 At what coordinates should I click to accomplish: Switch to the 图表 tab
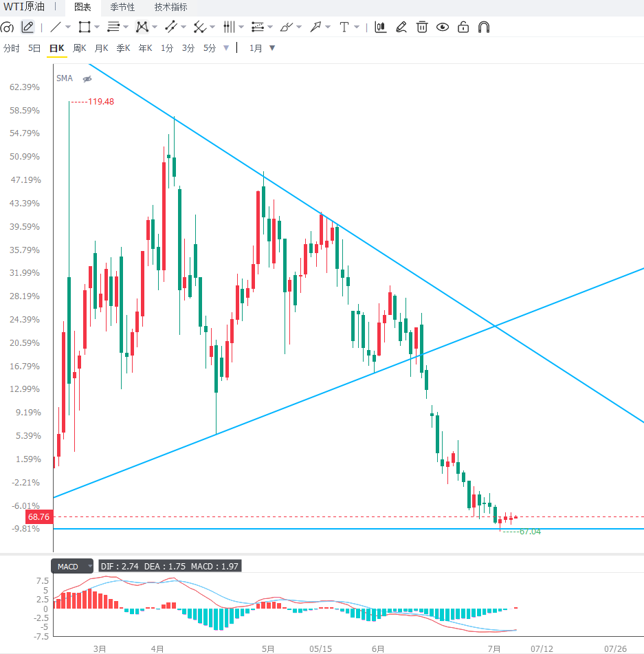[x=82, y=7]
